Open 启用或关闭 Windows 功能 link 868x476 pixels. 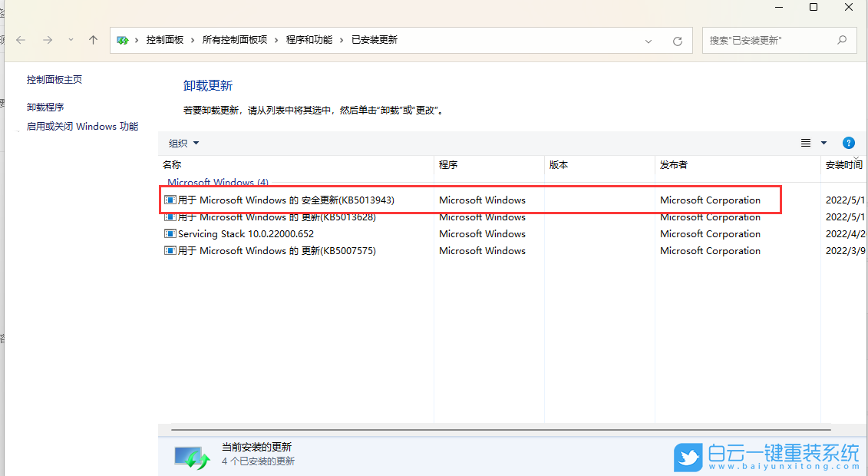[x=78, y=126]
